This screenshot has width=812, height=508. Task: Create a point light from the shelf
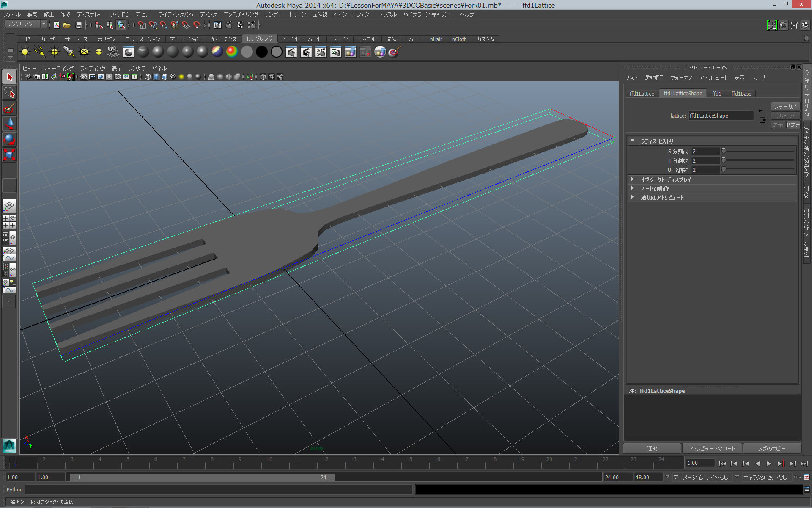(x=55, y=52)
